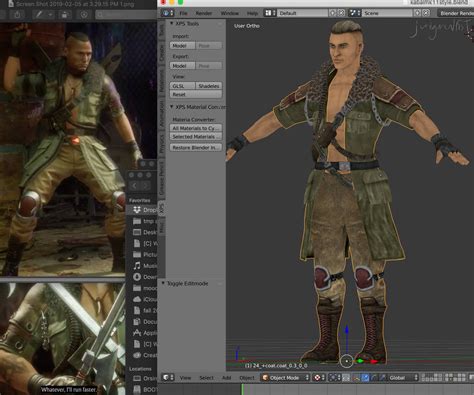This screenshot has width=474, height=395.
Task: Enable the translate manipulator arrow
Action: click(x=365, y=378)
